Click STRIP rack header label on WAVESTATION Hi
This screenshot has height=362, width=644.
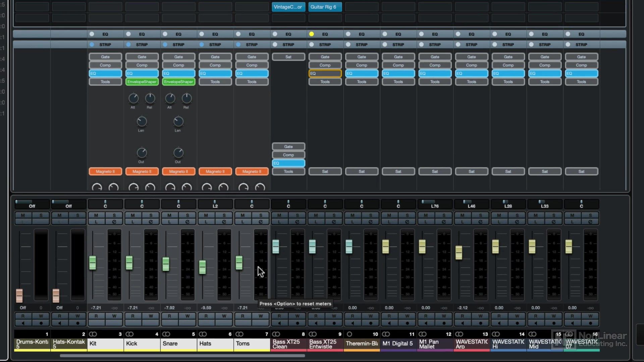tap(508, 45)
